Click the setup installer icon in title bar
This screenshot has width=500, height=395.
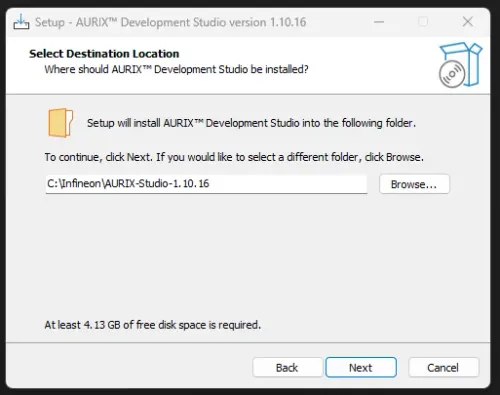(21, 22)
